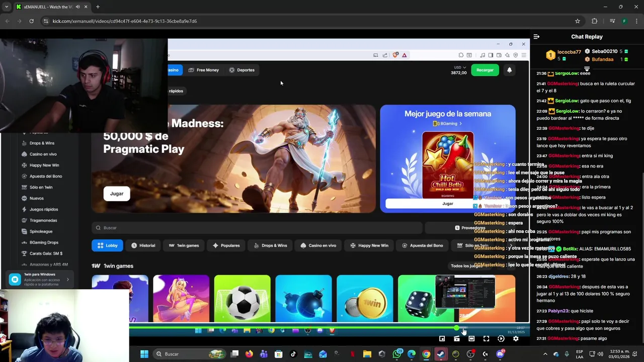
Task: Click the green playhead knob on the progress bar
Action: pyautogui.click(x=456, y=328)
